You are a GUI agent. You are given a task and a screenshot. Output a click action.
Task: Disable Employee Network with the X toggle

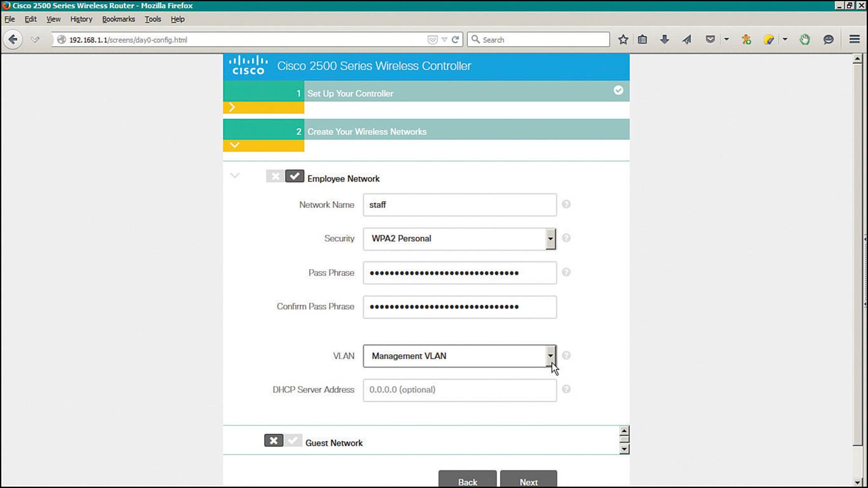275,176
